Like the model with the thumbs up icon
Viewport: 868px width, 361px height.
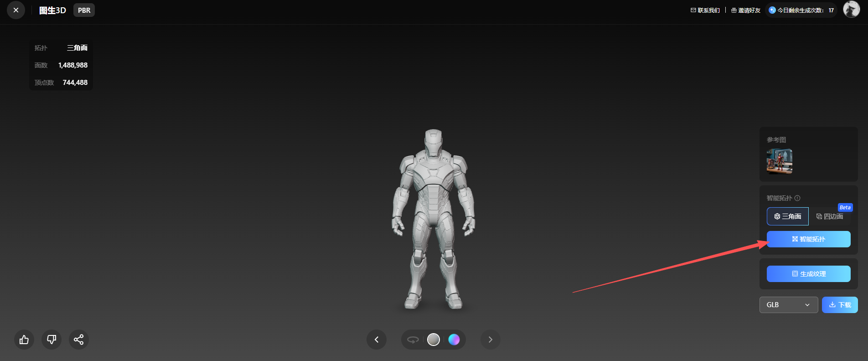(x=24, y=340)
